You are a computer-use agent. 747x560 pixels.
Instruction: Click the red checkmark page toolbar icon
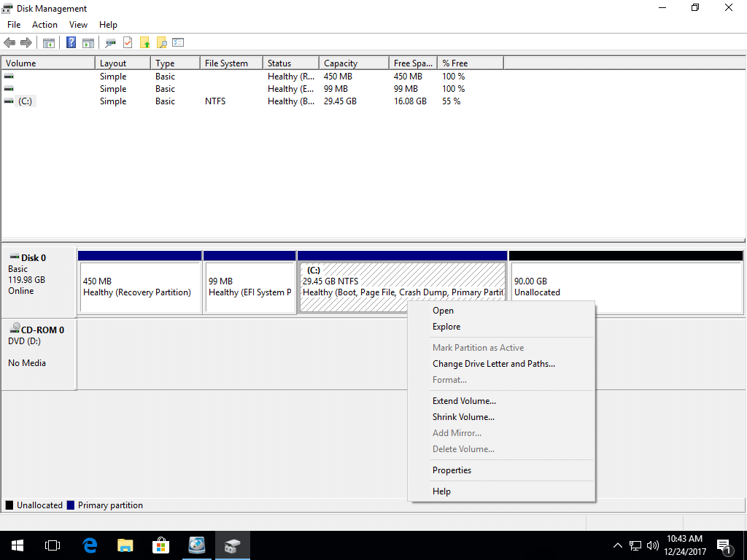tap(128, 43)
